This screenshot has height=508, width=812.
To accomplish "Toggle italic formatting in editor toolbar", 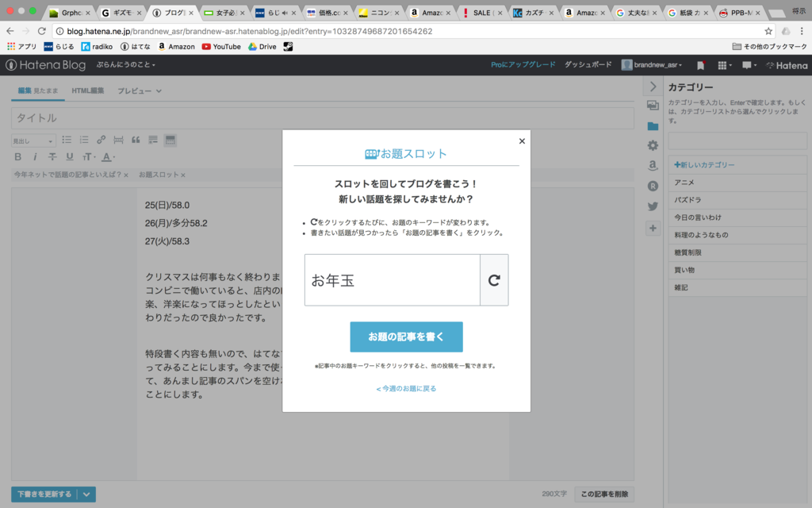I will pyautogui.click(x=35, y=156).
